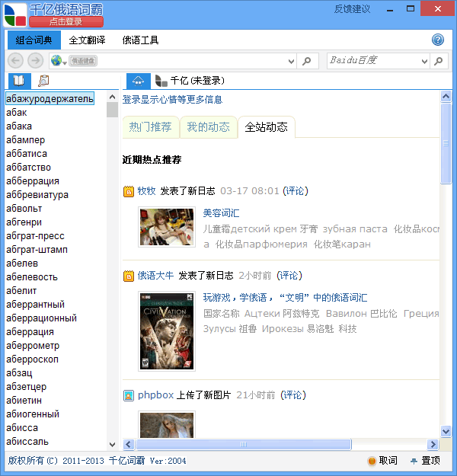Select the word абвольт
The image size is (457, 476).
[x=24, y=209]
